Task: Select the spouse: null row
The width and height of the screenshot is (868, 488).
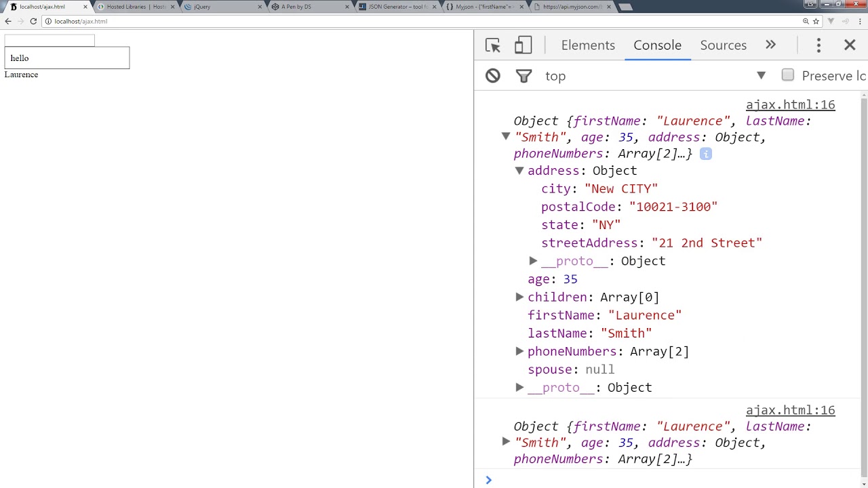Action: pos(571,369)
